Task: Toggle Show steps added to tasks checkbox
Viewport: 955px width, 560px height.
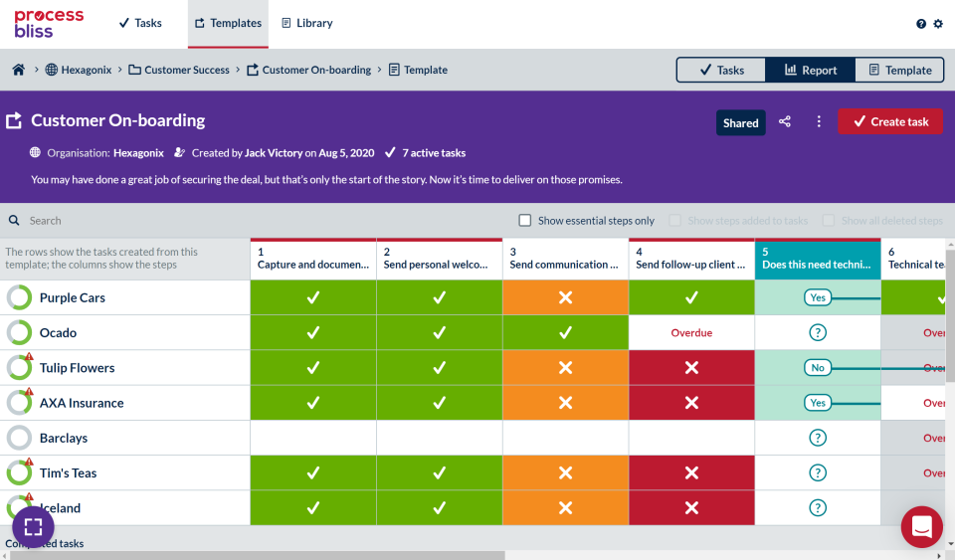Action: [674, 221]
